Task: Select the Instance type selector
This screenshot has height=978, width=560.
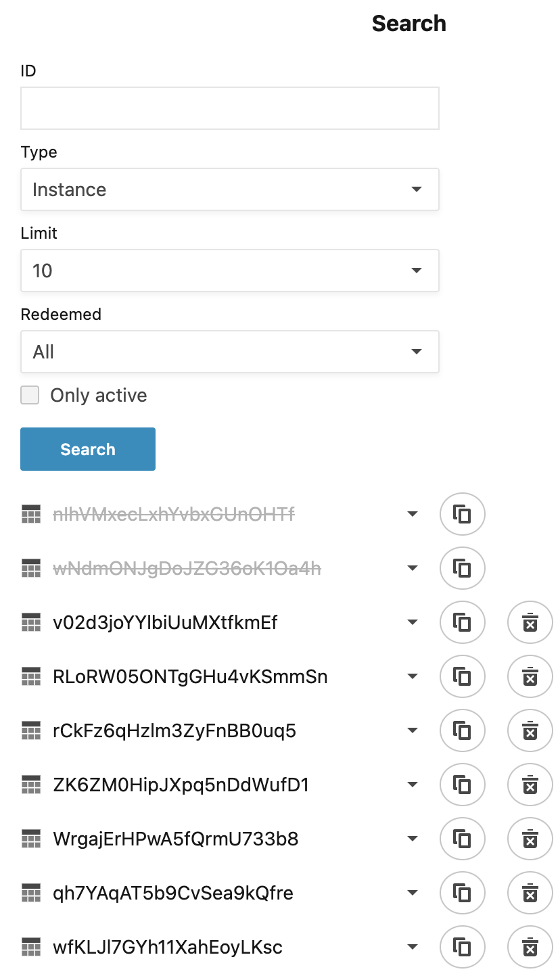Action: (x=230, y=189)
